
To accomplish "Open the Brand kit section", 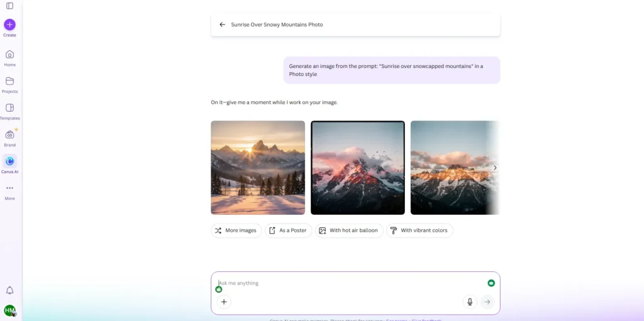I will pyautogui.click(x=10, y=138).
